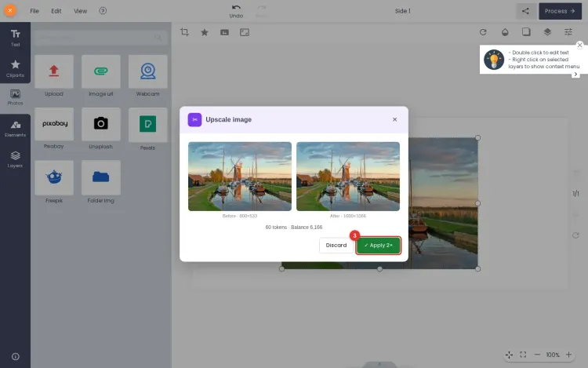Viewport: 588px width, 368px height.
Task: Open the Elements panel
Action: [15, 129]
